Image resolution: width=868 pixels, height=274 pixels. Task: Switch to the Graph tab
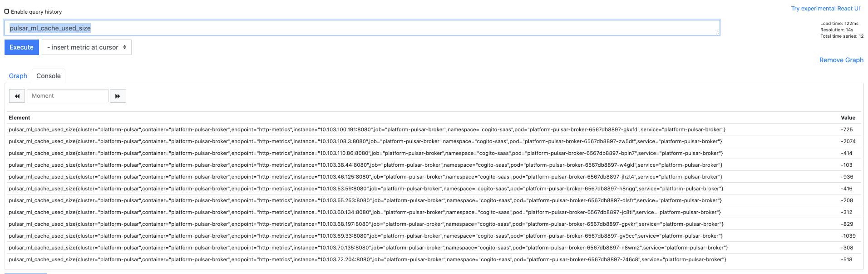(x=18, y=76)
